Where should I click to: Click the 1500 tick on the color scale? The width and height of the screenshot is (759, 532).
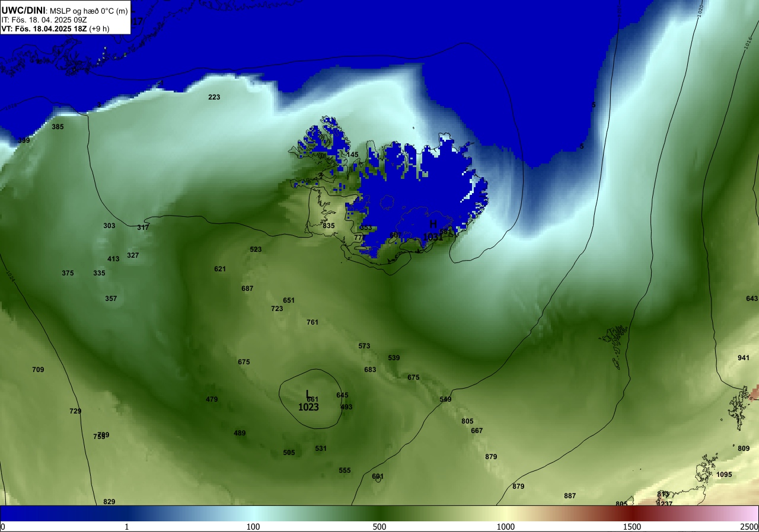(632, 527)
